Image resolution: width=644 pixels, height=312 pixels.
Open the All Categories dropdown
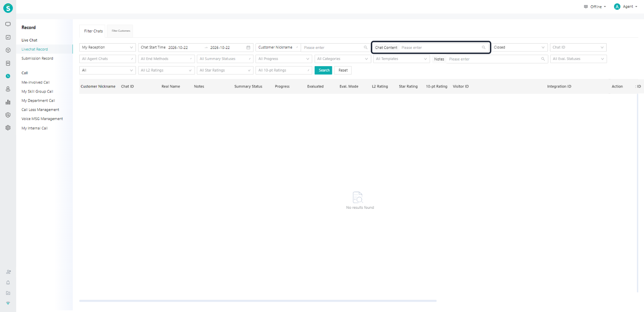coord(343,59)
